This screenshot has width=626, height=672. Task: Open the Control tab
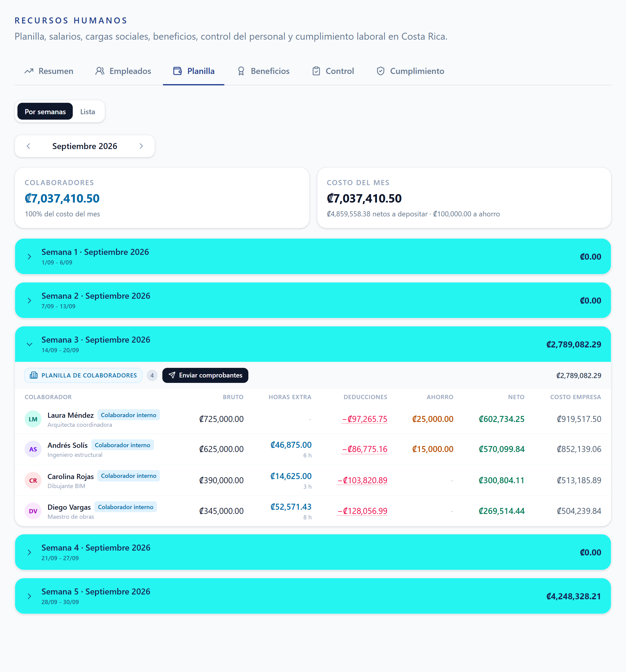tap(333, 71)
